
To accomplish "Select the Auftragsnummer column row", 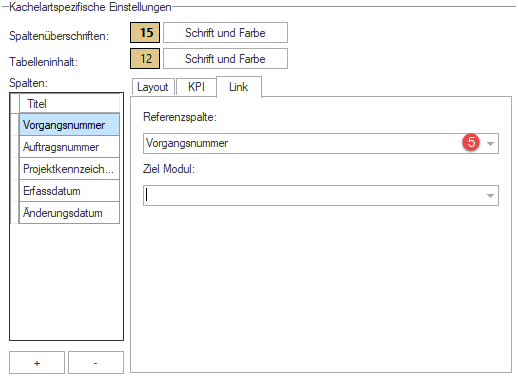I will (x=69, y=147).
